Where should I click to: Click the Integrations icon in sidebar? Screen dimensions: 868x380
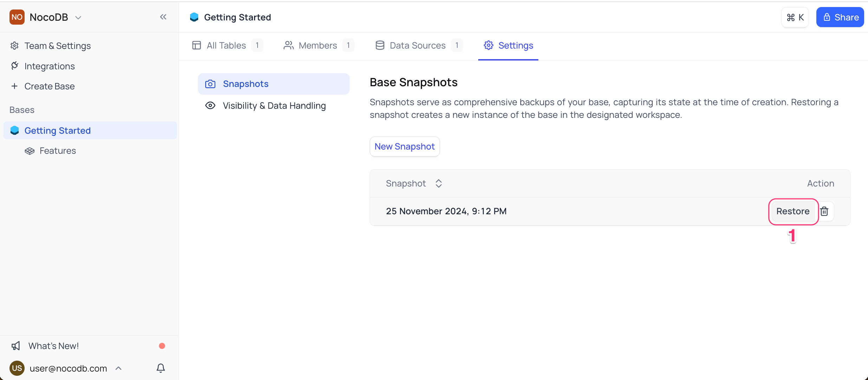pos(15,66)
